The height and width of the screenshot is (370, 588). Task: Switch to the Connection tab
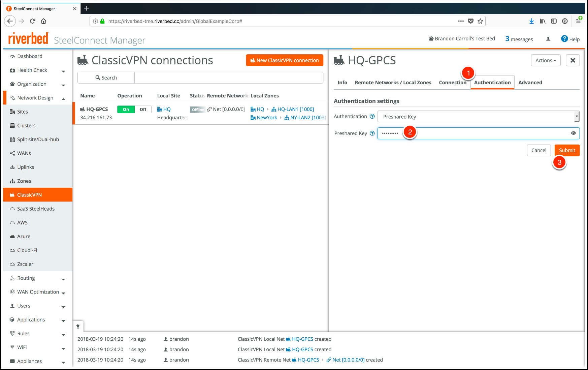coord(452,83)
